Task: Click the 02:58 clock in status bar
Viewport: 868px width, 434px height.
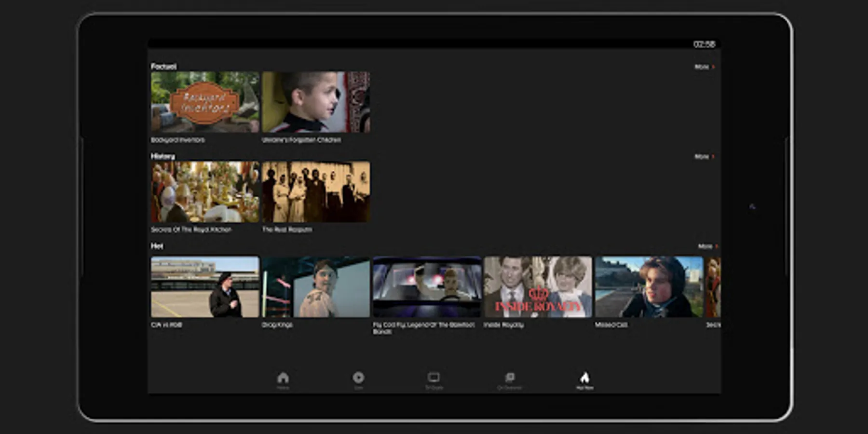Action: (x=704, y=44)
